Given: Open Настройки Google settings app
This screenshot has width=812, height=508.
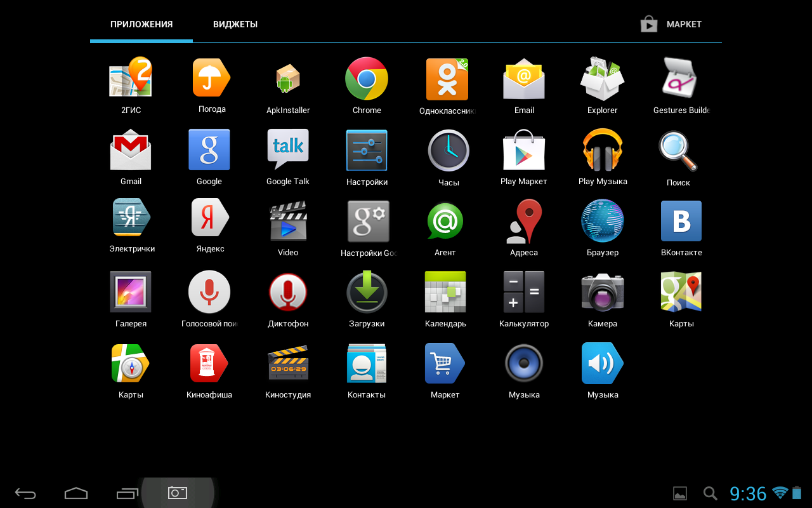Looking at the screenshot, I should [x=368, y=221].
